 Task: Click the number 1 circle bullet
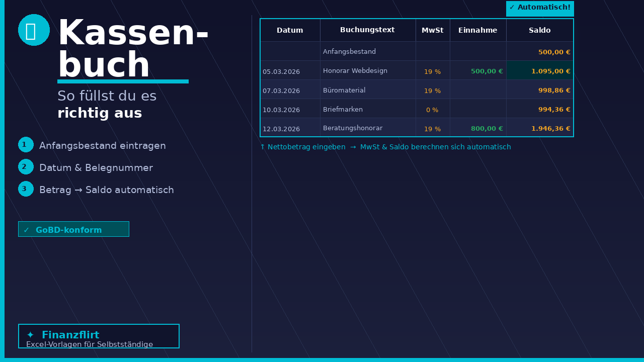(x=26, y=145)
